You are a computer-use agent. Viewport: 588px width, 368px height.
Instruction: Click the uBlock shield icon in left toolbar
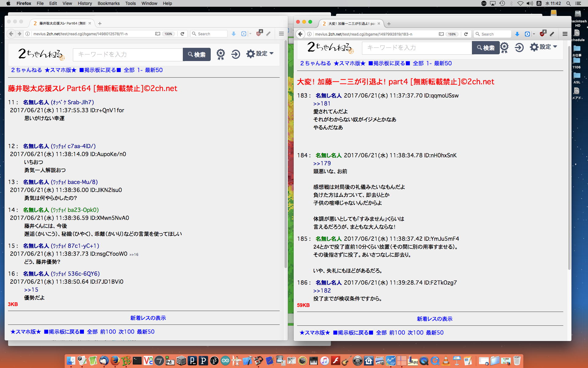[x=259, y=33]
